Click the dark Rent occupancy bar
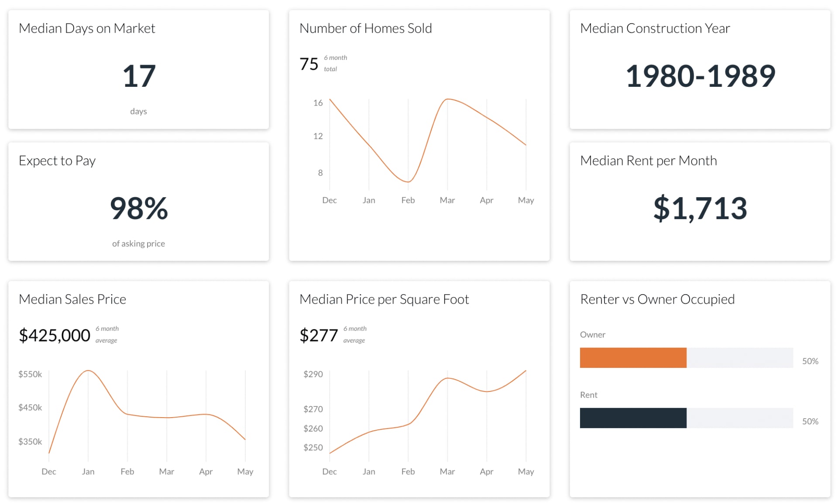Screen dimensions: 838x504 [x=633, y=418]
